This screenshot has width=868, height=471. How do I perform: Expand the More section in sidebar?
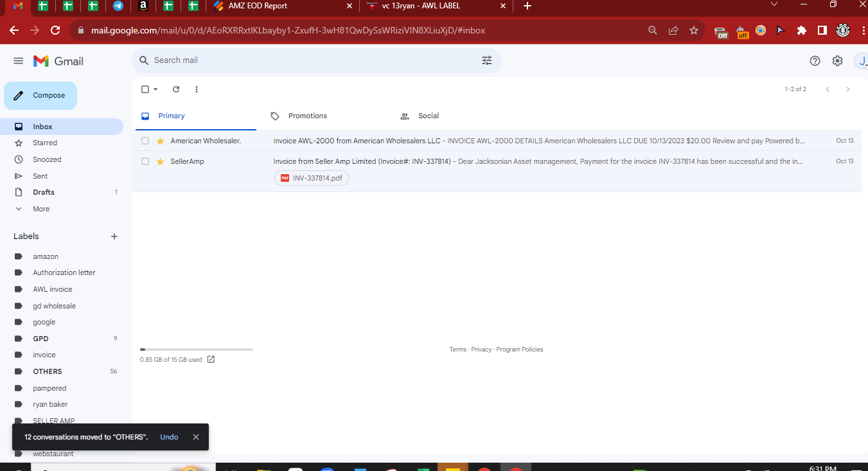tap(41, 209)
